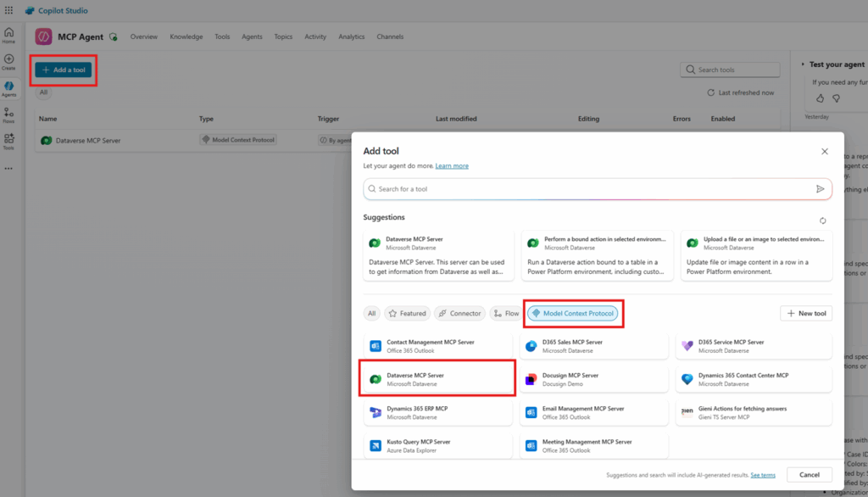Cancel the Add tool dialog
Image resolution: width=868 pixels, height=497 pixels.
pos(810,475)
